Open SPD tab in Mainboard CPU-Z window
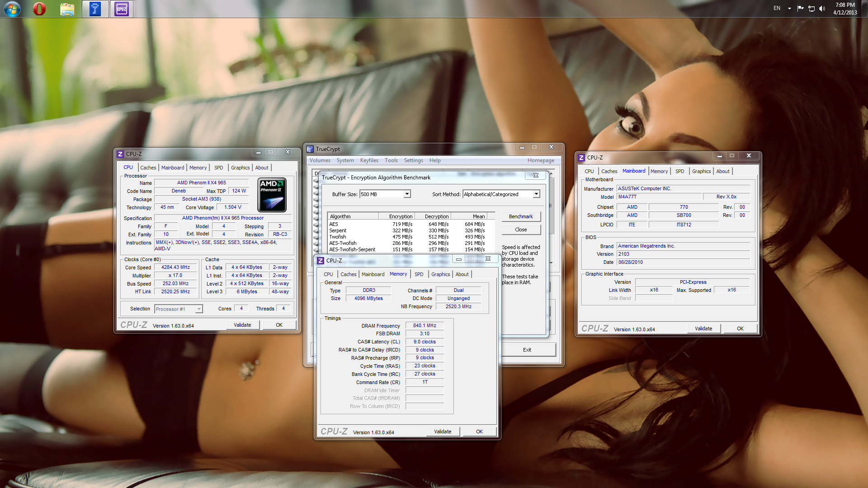This screenshot has height=488, width=868. click(679, 171)
